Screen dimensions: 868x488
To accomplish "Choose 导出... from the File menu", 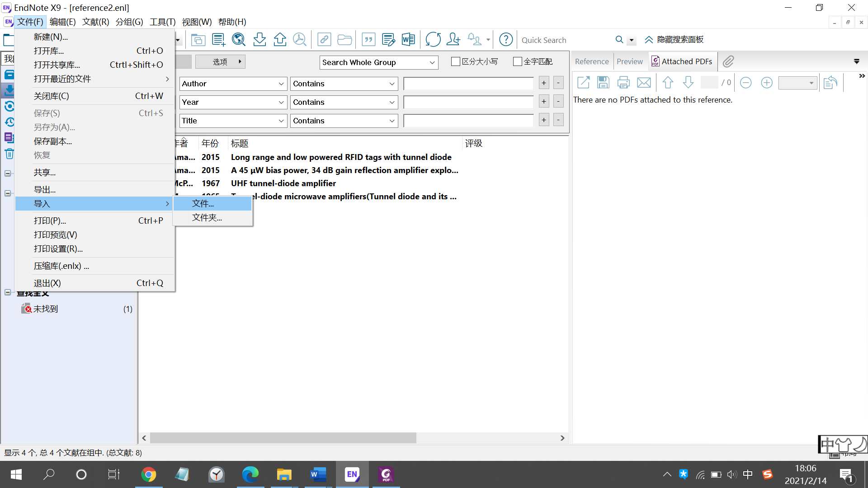I will [x=45, y=189].
